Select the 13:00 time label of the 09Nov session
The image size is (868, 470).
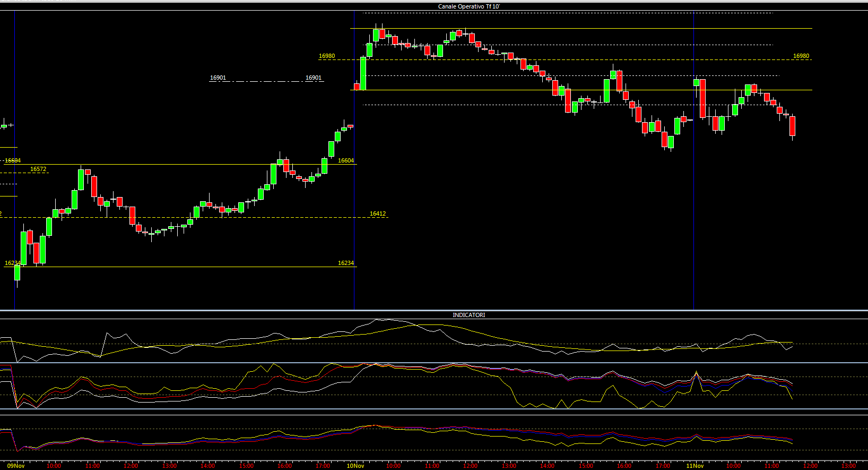pos(169,466)
